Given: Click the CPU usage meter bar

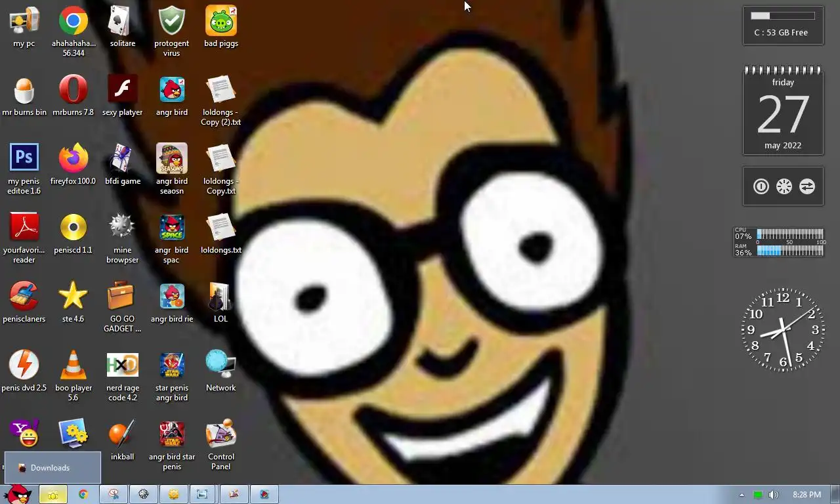Looking at the screenshot, I should (789, 234).
